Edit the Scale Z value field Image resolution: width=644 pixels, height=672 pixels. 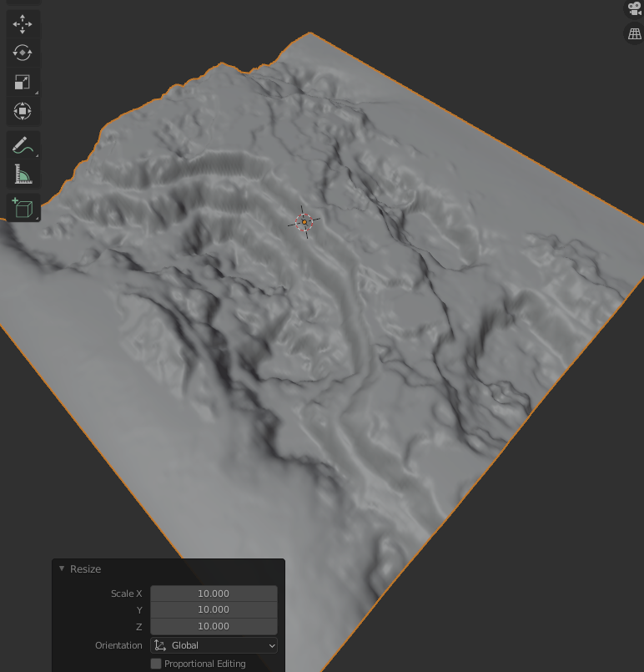(x=214, y=627)
